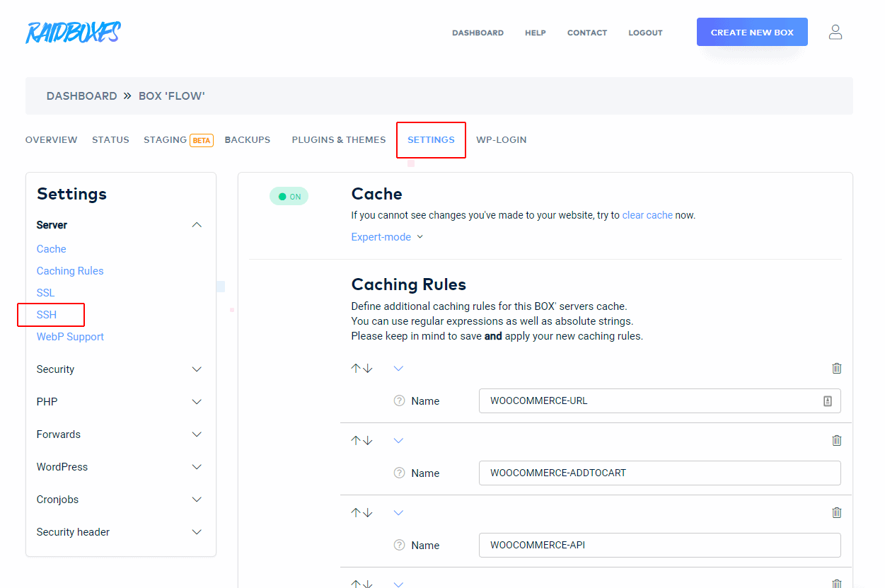Toggle the Cache ON switch
The width and height of the screenshot is (885, 588).
click(289, 196)
